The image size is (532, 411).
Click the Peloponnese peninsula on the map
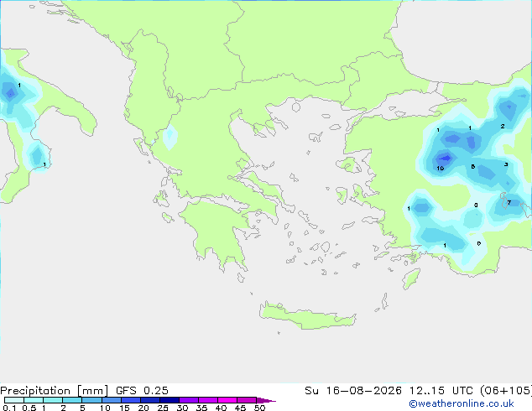point(217,231)
